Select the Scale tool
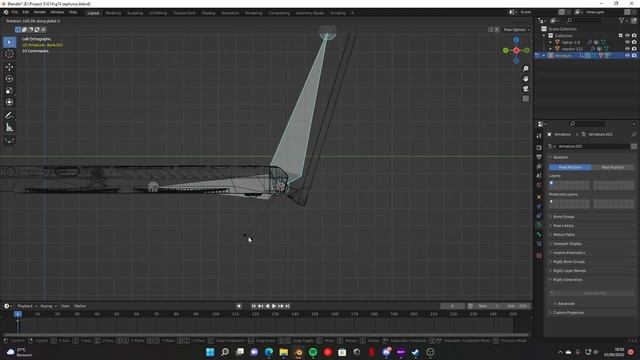Screen dimensions: 640x360 [x=9, y=90]
